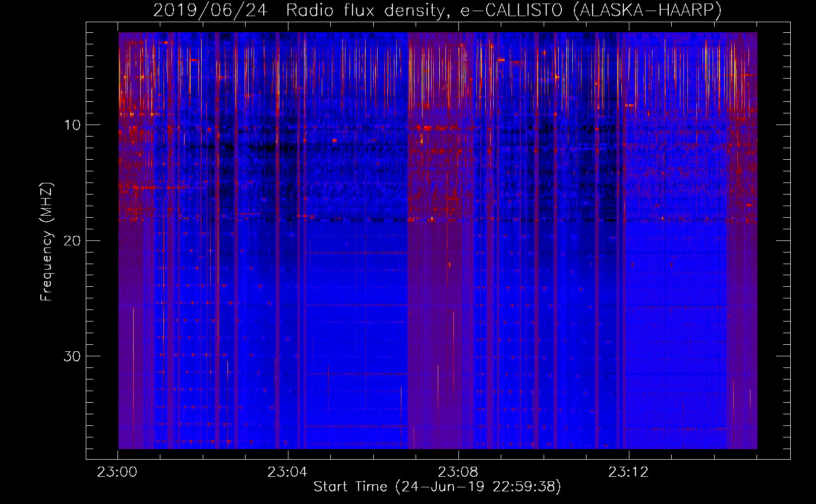The image size is (816, 504).
Task: Click the 'Start Time (24-Jun-19 22:59:38)' axis label
Action: [x=437, y=487]
